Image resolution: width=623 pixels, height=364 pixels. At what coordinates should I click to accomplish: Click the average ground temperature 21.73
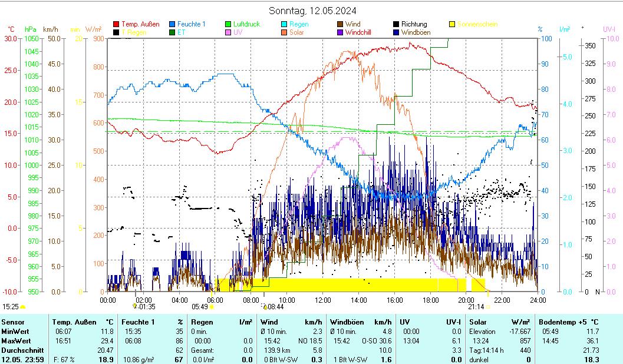click(x=591, y=350)
